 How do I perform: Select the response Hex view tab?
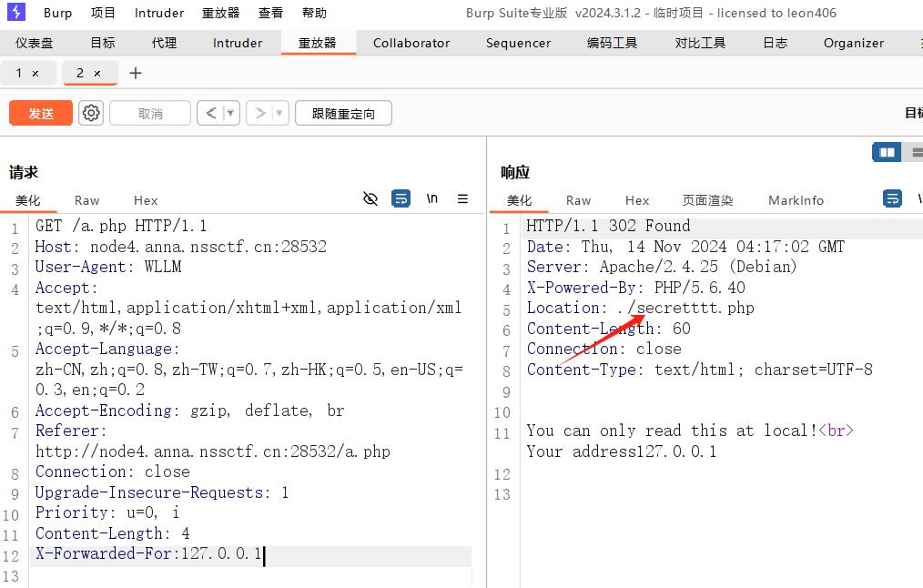click(637, 201)
